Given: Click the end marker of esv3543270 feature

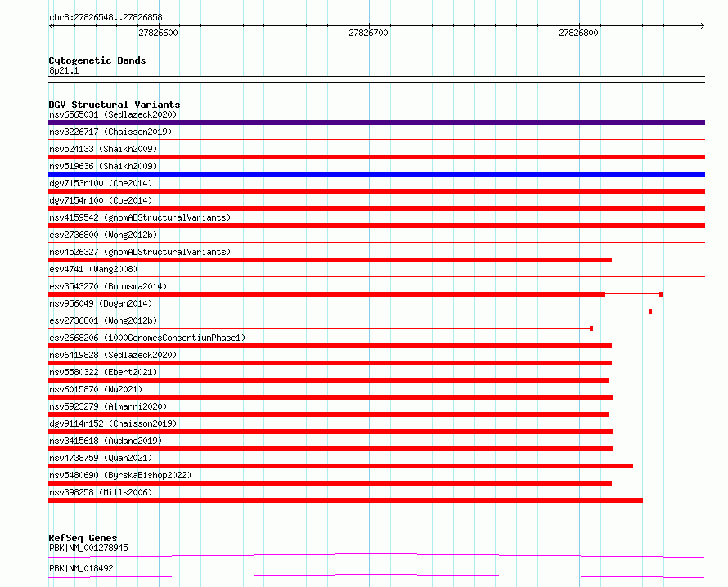Looking at the screenshot, I should 661,294.
